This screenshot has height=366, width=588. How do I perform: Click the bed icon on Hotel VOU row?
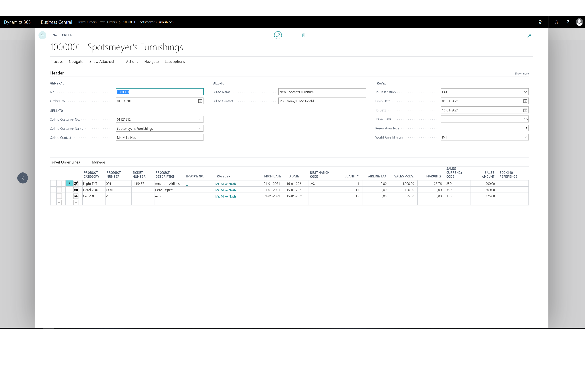coord(76,191)
